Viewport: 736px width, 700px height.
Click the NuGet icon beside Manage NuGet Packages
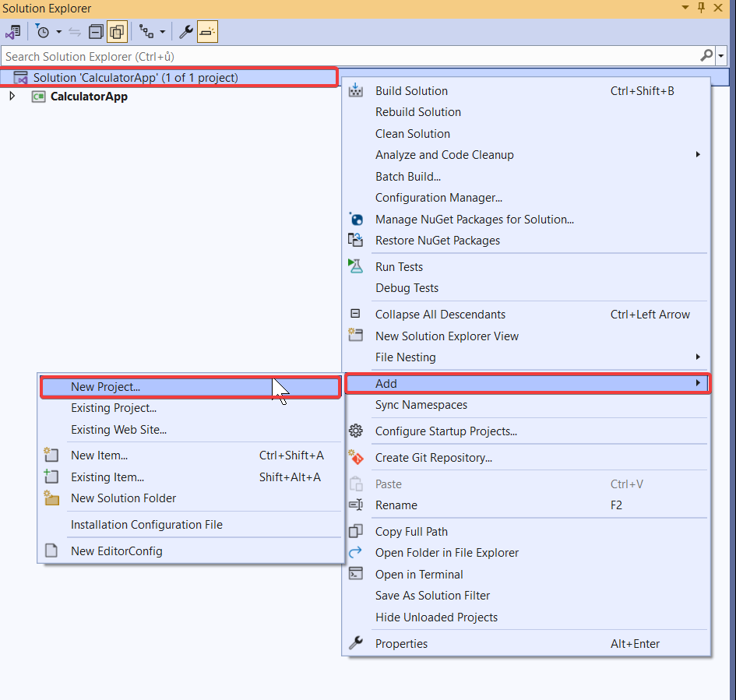356,220
